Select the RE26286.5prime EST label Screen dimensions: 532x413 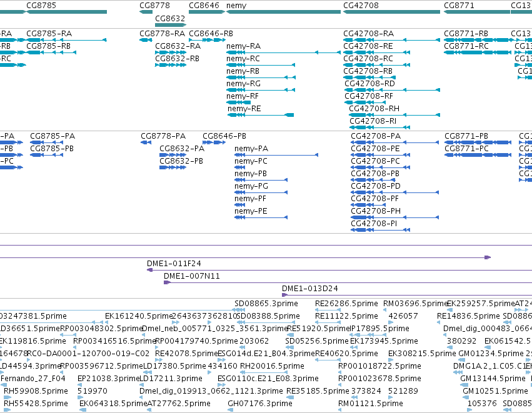tap(346, 304)
